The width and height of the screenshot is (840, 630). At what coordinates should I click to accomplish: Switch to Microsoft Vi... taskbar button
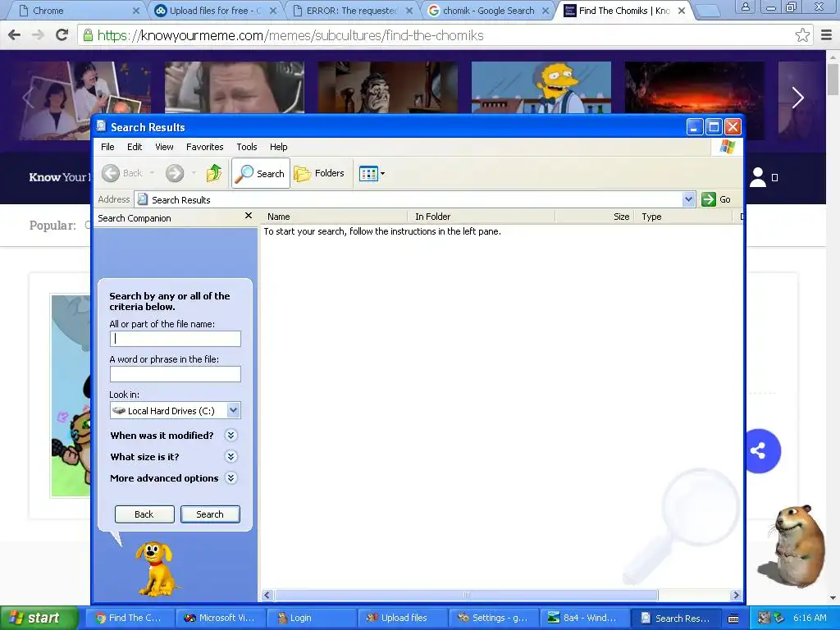point(220,618)
